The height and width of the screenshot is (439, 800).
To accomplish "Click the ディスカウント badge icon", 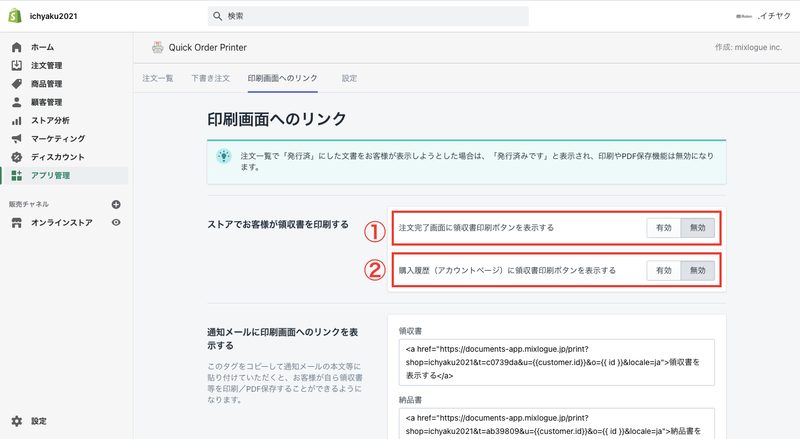I will tap(16, 157).
